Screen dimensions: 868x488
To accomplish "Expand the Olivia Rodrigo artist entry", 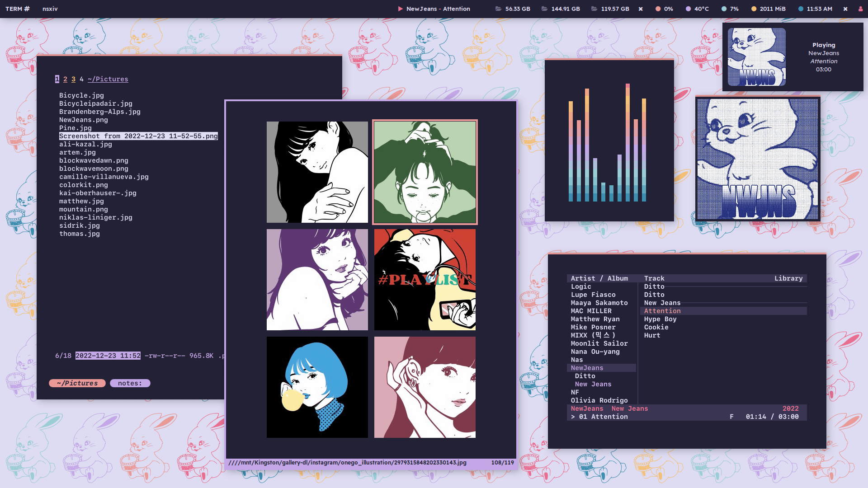I will coord(599,400).
